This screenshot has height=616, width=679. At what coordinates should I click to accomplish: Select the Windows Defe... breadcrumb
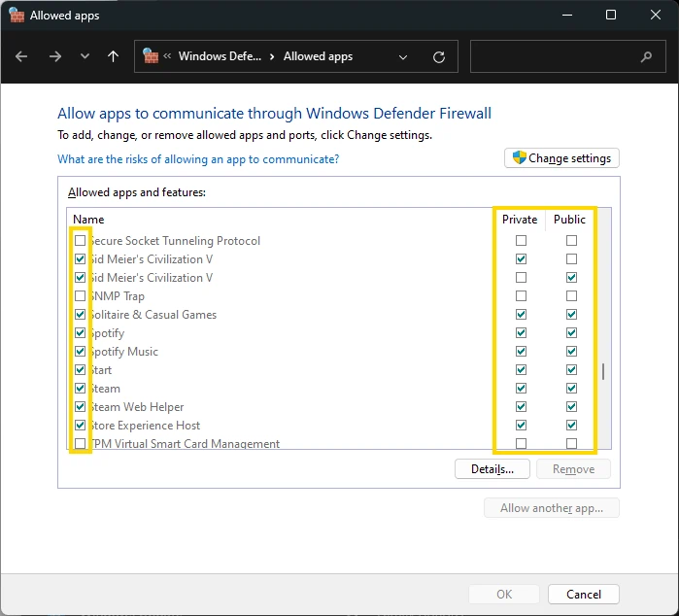220,56
